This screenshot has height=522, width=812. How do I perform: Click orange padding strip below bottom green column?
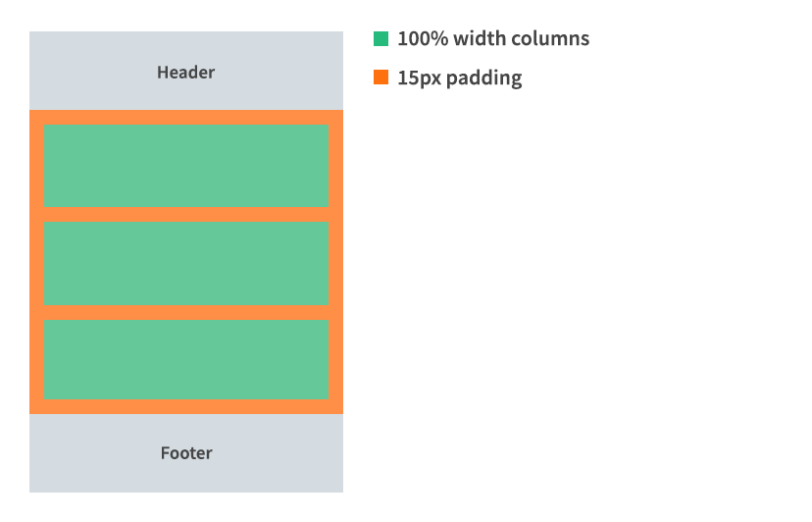(x=186, y=407)
